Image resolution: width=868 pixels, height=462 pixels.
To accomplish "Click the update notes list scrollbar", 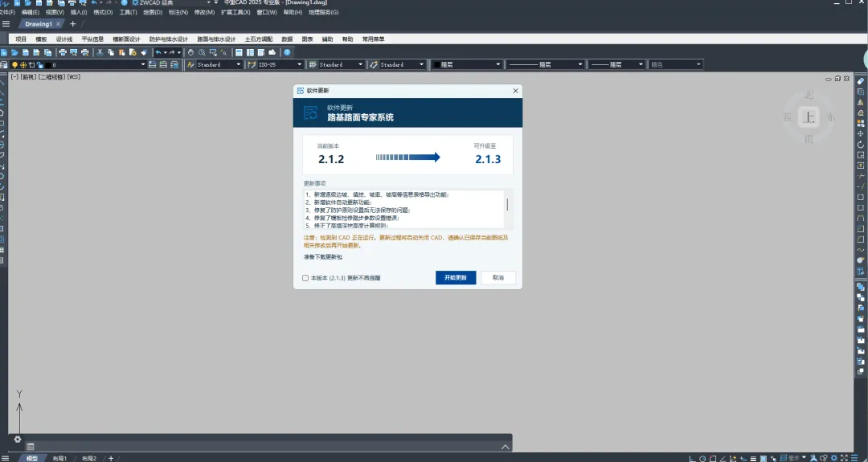I will [507, 205].
